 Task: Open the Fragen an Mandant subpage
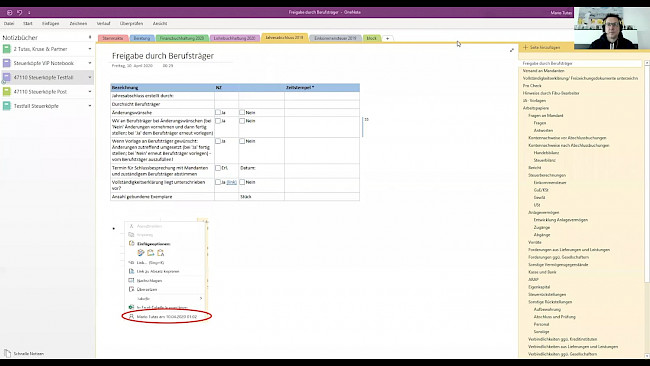546,116
